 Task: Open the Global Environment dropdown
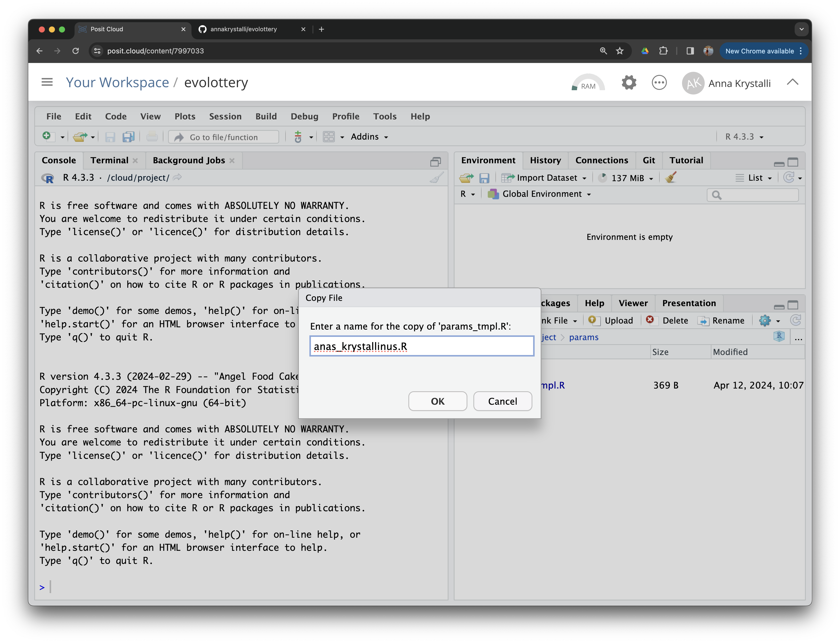pos(539,194)
